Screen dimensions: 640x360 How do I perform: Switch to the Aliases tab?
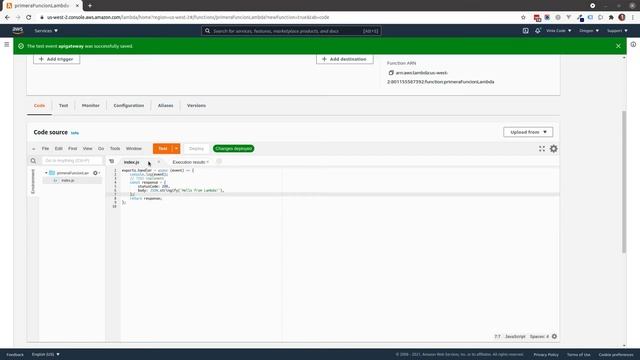coord(165,105)
